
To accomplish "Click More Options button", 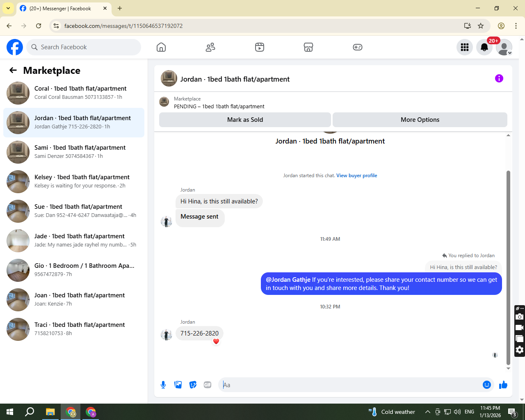I will [x=420, y=120].
